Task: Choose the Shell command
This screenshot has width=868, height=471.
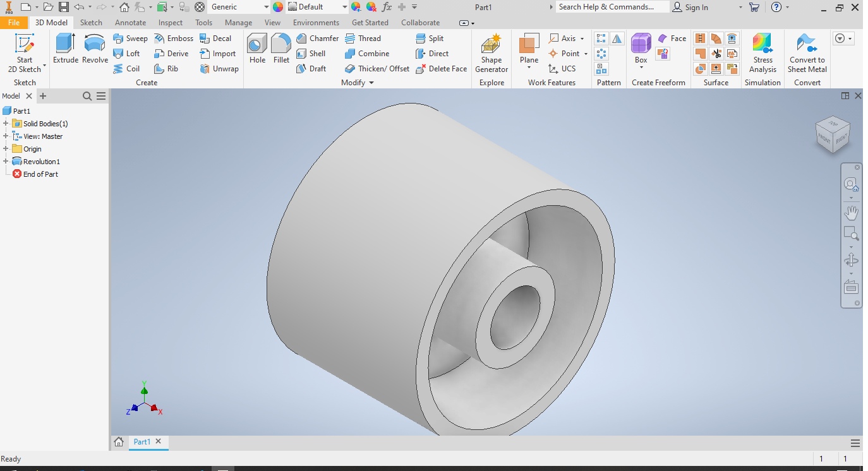Action: click(x=311, y=54)
